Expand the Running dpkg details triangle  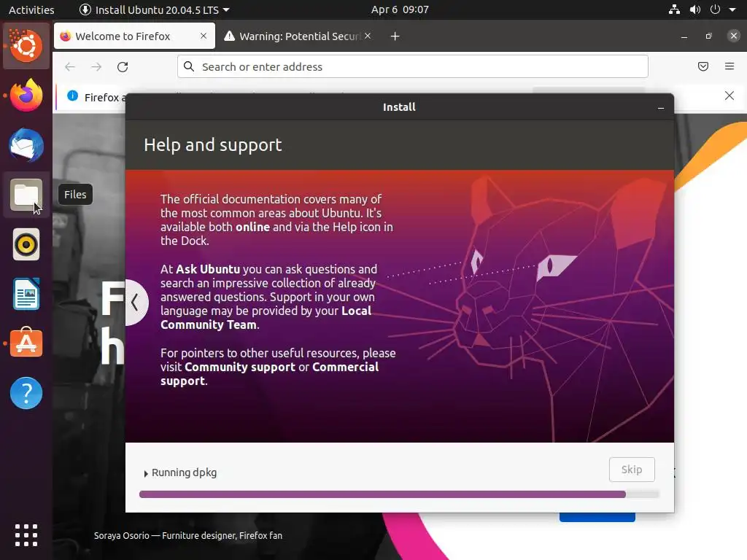(146, 474)
